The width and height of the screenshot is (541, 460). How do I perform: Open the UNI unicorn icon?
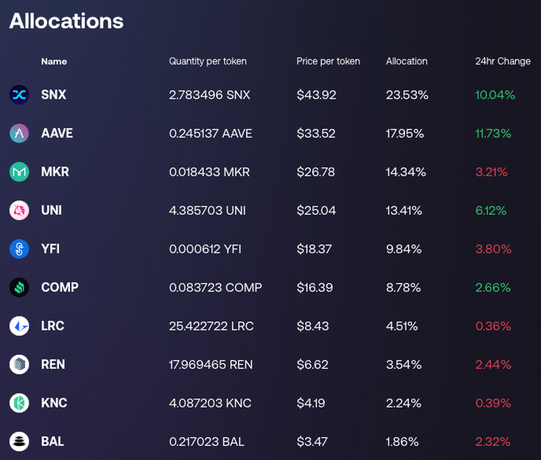[x=19, y=210]
